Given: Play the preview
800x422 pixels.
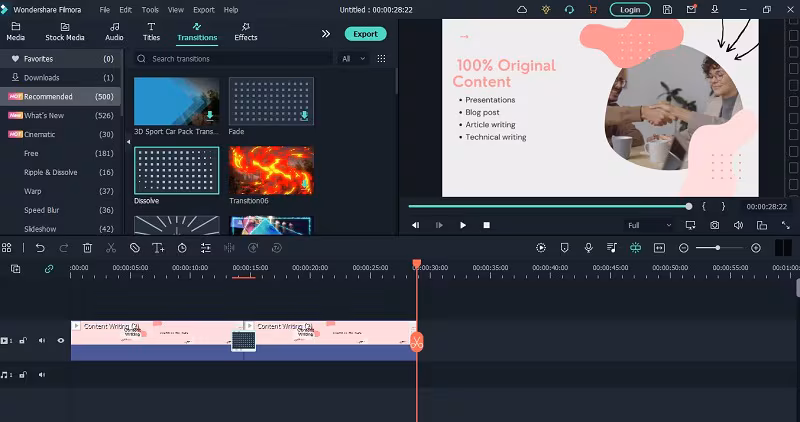Looking at the screenshot, I should tap(463, 225).
